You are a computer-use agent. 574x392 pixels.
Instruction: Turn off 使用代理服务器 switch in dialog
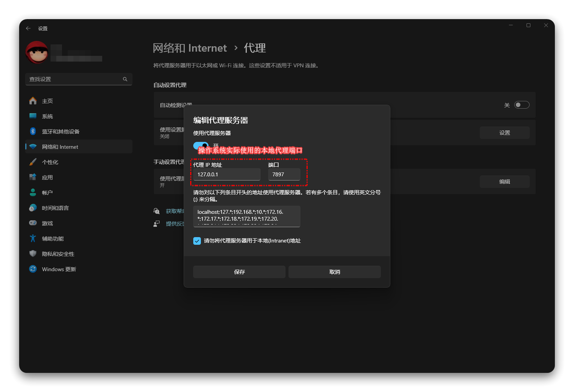[201, 146]
